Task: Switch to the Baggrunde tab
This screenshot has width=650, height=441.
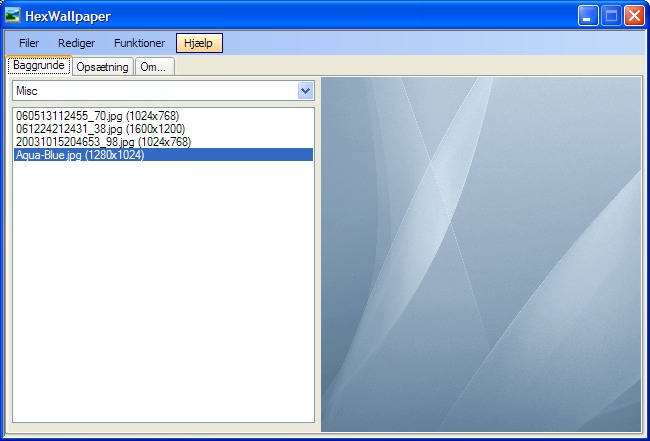Action: point(39,65)
